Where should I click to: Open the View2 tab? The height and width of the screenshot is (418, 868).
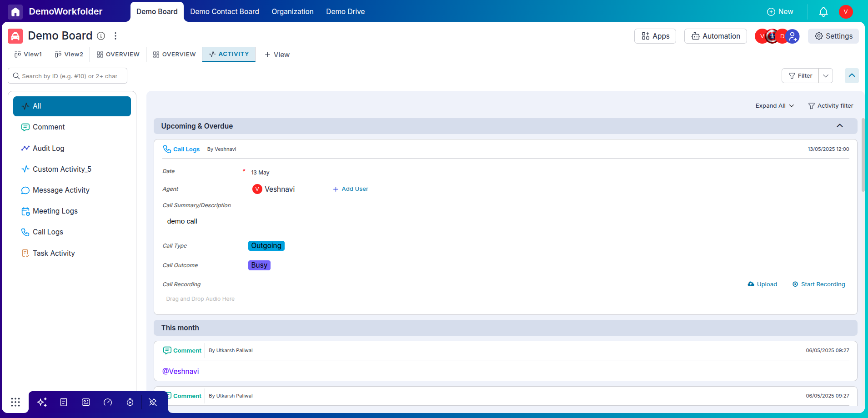point(69,55)
